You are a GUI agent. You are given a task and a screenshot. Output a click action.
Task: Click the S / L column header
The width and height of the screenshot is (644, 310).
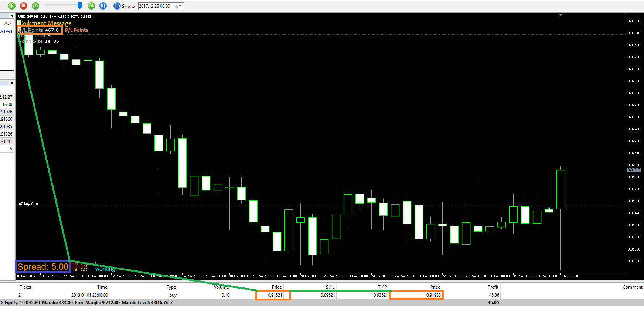tap(330, 287)
